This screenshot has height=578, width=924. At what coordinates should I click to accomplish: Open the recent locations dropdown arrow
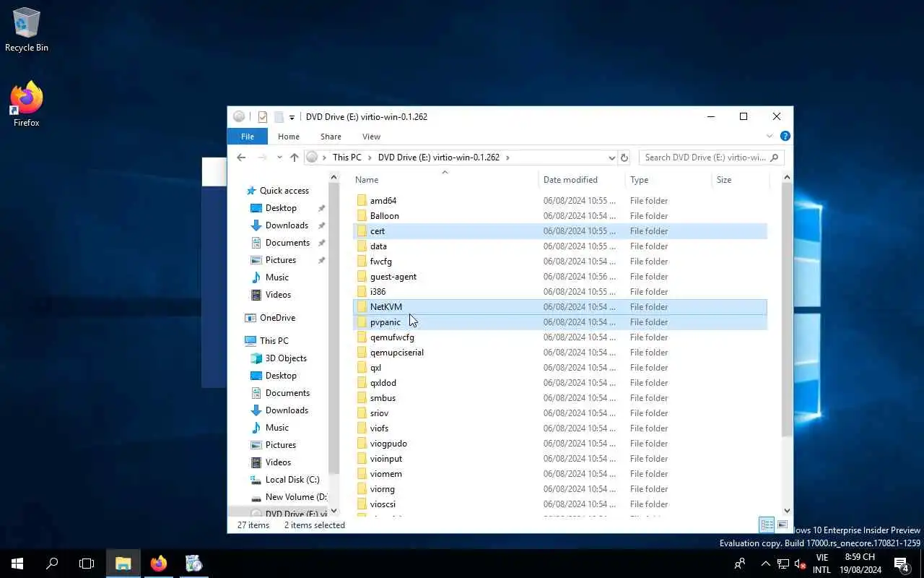pyautogui.click(x=279, y=158)
